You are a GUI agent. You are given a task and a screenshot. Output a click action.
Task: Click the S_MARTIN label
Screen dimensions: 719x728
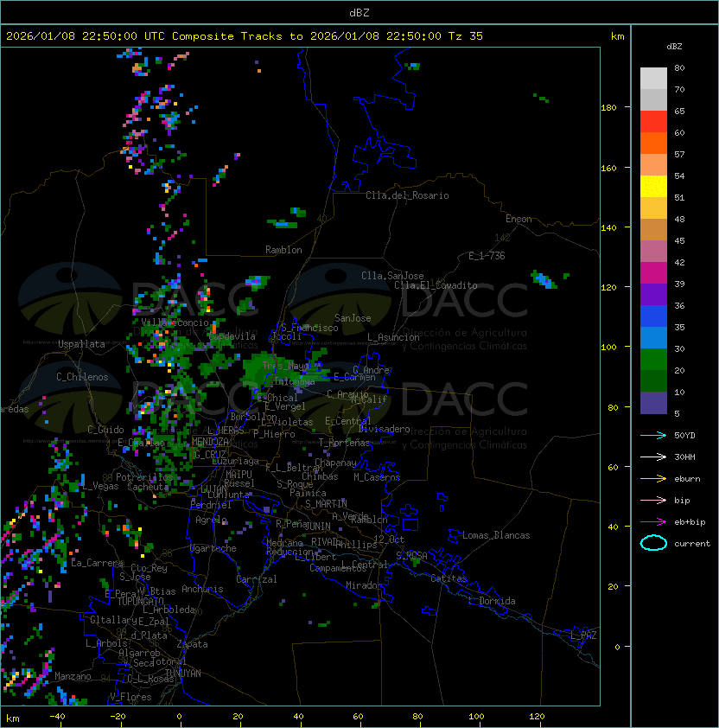tap(326, 504)
